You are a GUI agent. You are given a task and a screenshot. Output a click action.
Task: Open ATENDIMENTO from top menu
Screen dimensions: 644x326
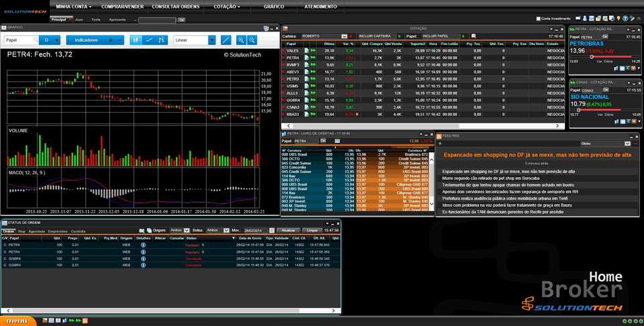pyautogui.click(x=321, y=7)
